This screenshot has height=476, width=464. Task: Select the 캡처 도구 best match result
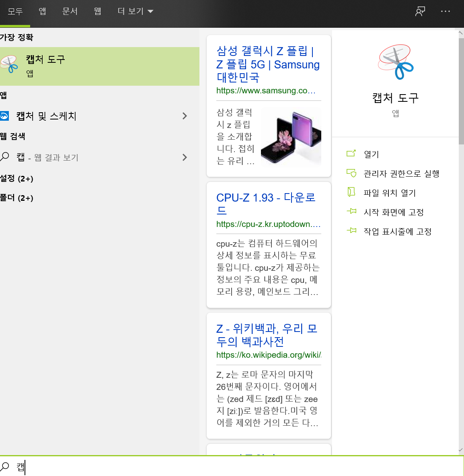pyautogui.click(x=99, y=66)
